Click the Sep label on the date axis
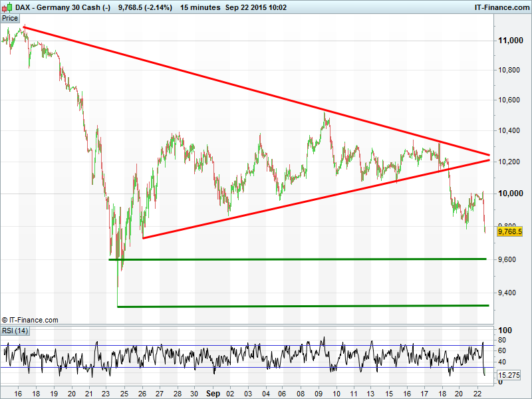Image resolution: width=532 pixels, height=399 pixels. click(x=212, y=393)
